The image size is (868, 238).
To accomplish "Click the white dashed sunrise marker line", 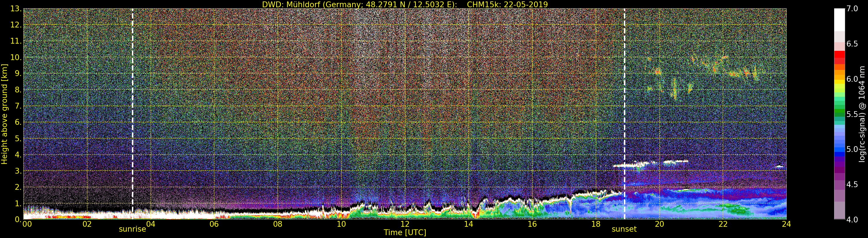I will [132, 114].
